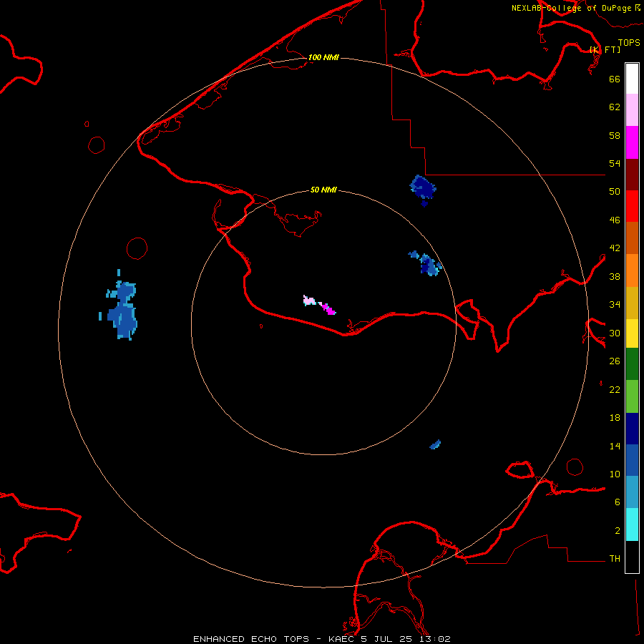The width and height of the screenshot is (644, 644).
Task: Click the "50 NMI" range ring label
Action: [x=323, y=190]
